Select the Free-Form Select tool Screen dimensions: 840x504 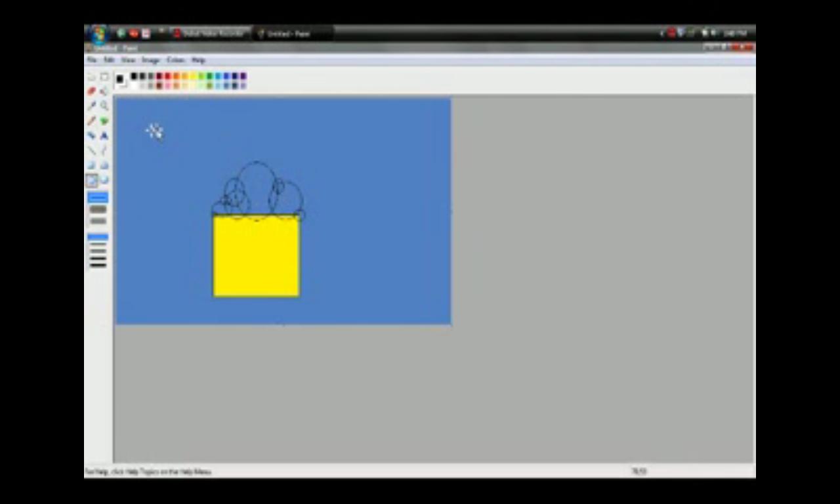point(92,77)
